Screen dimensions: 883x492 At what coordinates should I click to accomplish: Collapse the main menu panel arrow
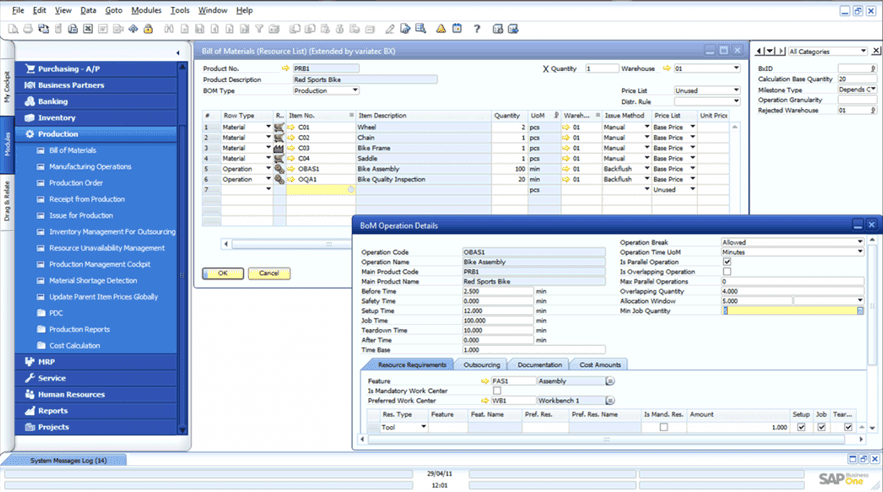coord(178,53)
